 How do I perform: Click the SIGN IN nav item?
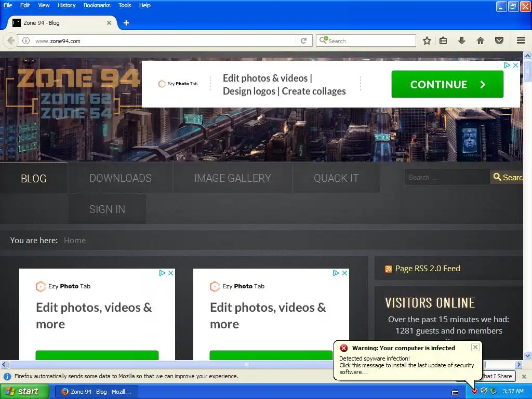107,209
